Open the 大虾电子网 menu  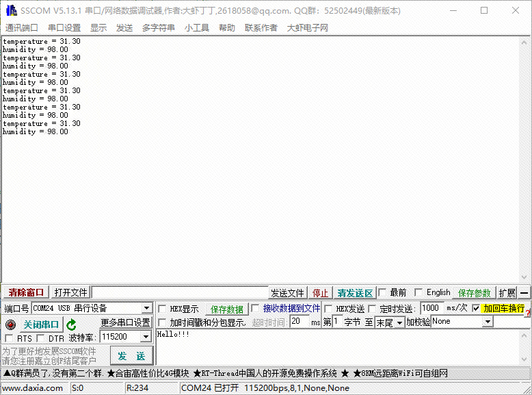308,28
